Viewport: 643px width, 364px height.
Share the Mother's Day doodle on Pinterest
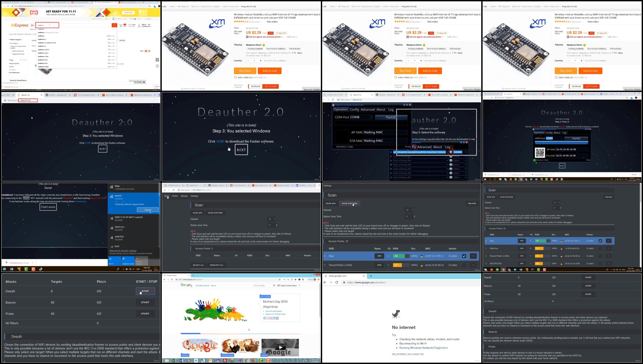click(x=271, y=318)
